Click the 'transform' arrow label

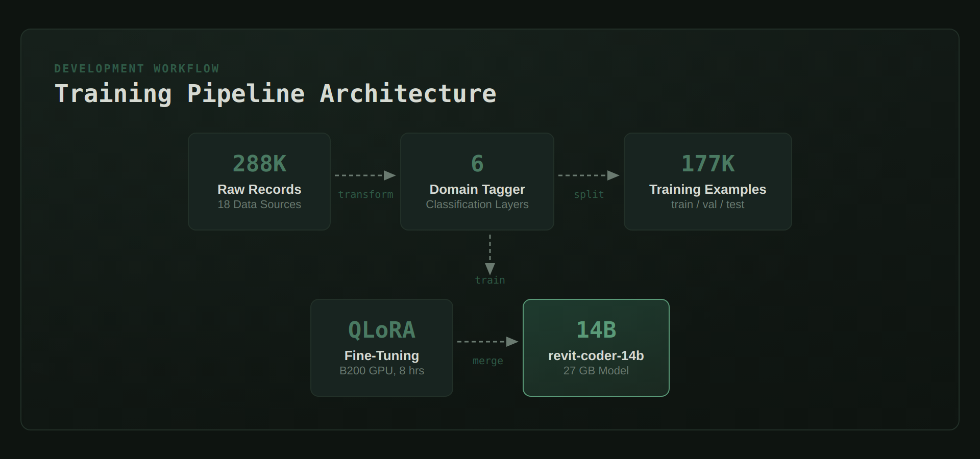click(365, 194)
